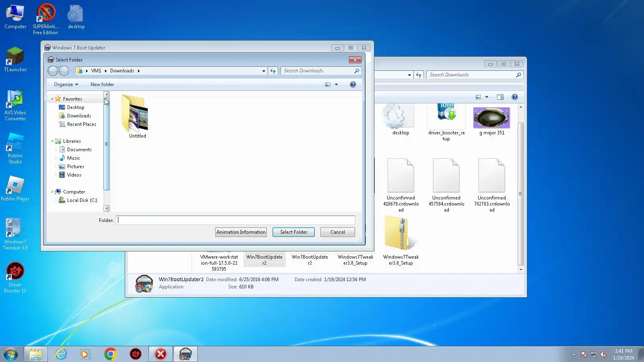This screenshot has height=362, width=644.
Task: Show hidden system tray icons
Action: pos(574,354)
